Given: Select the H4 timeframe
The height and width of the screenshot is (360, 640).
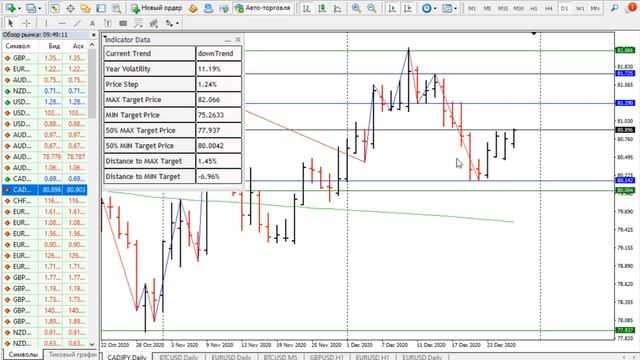Looking at the screenshot, I should (x=549, y=8).
